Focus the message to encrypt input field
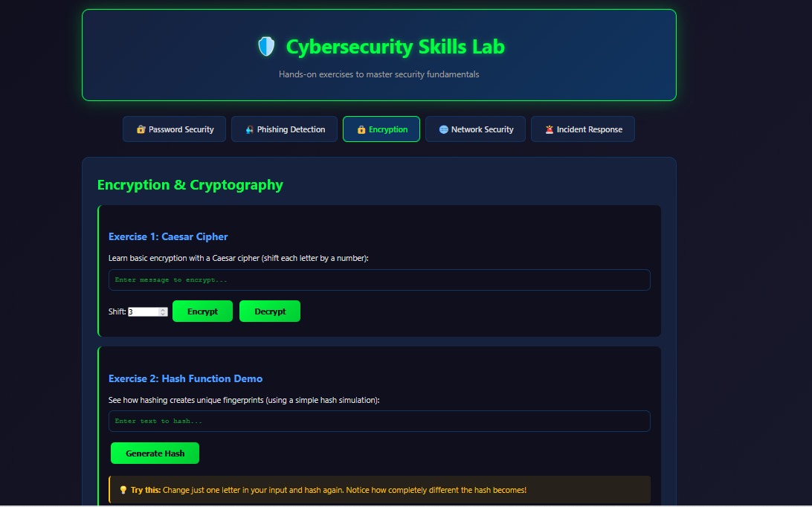Viewport: 812px width, 507px height. click(x=379, y=280)
